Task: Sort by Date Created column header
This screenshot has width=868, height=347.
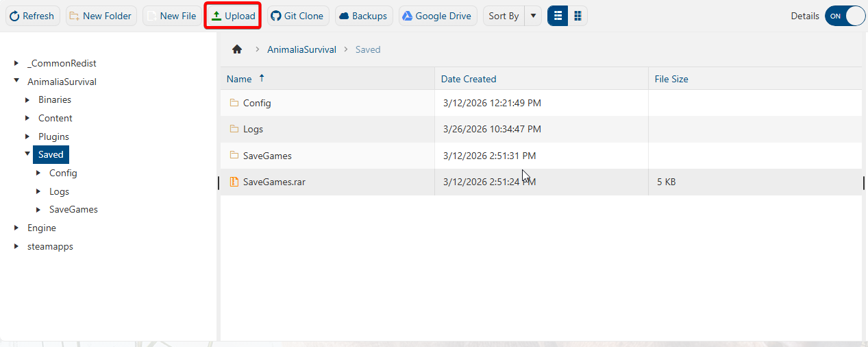Action: click(469, 79)
